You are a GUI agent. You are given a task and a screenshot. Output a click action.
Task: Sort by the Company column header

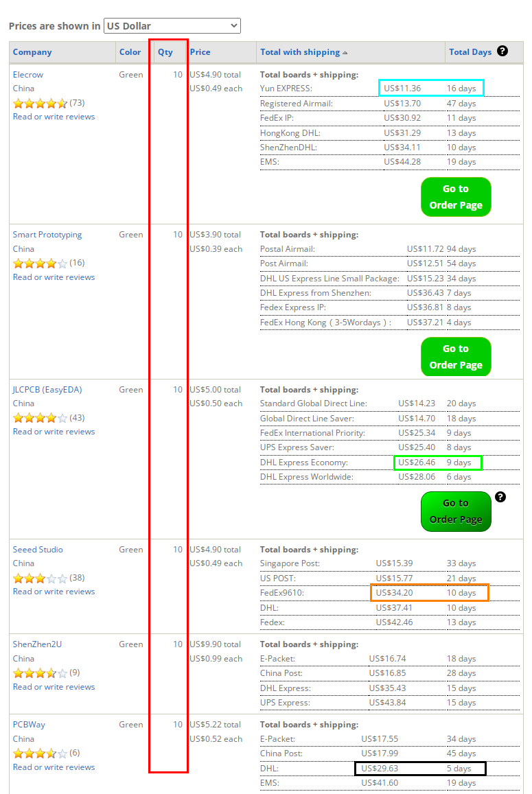click(32, 52)
